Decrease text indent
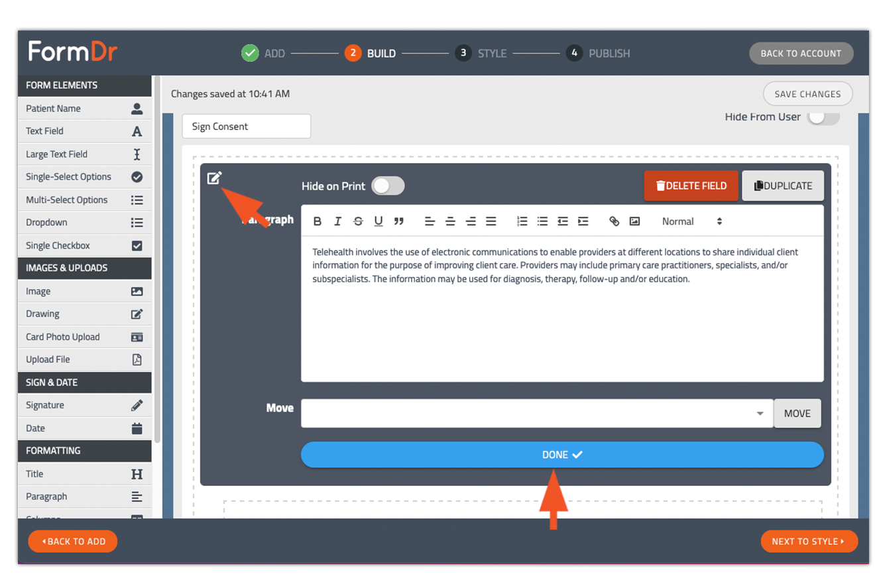The image size is (877, 588). click(x=563, y=221)
